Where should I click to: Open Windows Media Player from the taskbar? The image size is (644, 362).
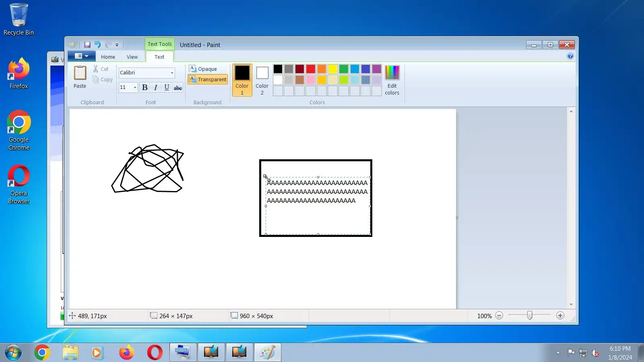[97, 353]
